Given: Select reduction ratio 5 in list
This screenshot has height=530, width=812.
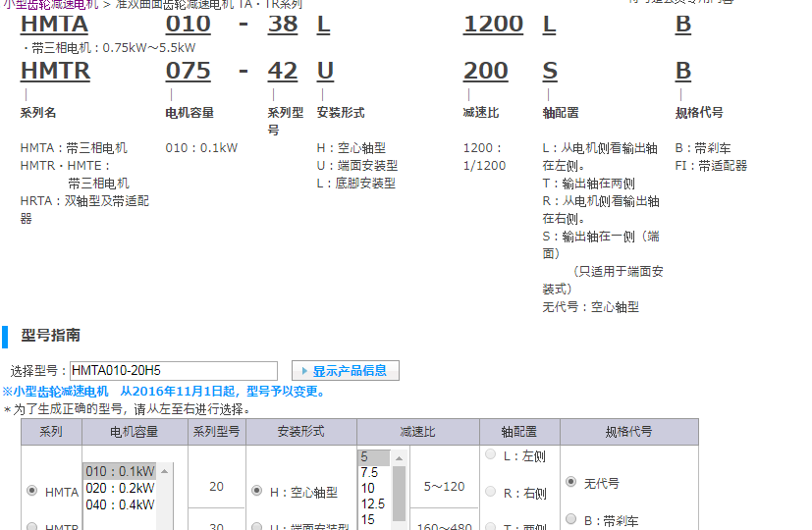Looking at the screenshot, I should tap(374, 456).
